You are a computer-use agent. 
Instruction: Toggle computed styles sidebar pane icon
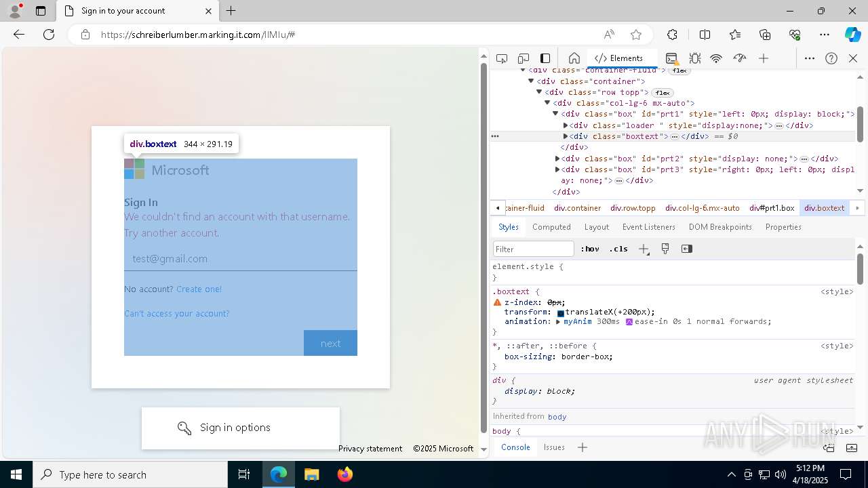pyautogui.click(x=687, y=249)
